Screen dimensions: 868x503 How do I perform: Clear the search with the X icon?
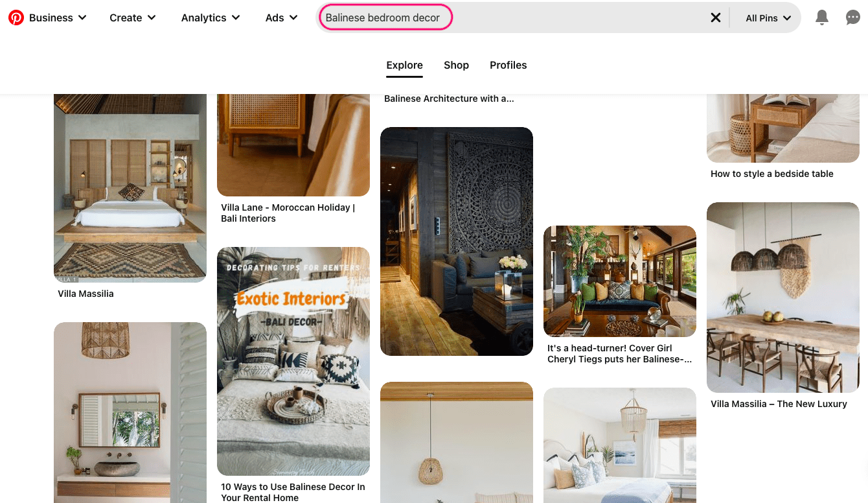point(715,18)
